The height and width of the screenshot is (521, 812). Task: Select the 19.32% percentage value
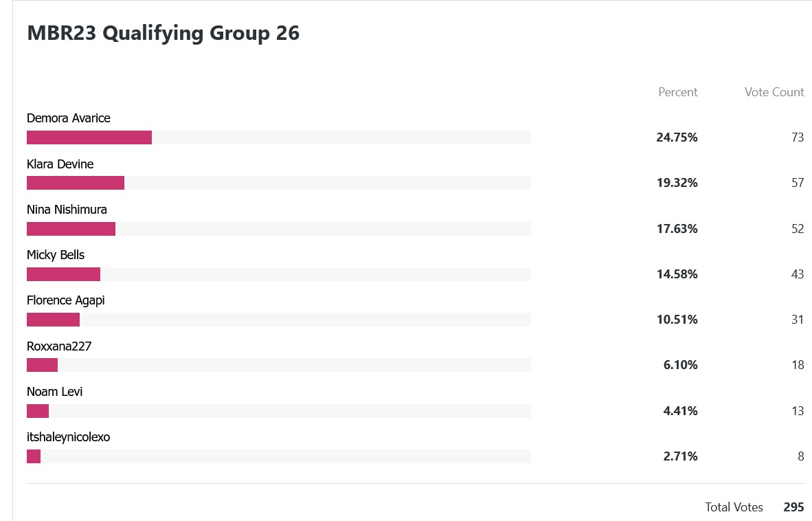pyautogui.click(x=677, y=183)
